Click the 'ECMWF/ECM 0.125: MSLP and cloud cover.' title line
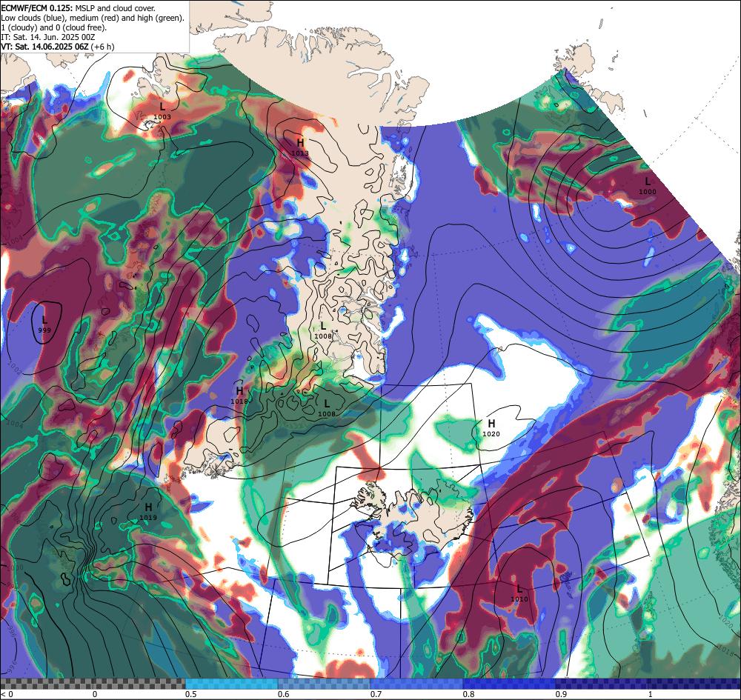 point(78,8)
